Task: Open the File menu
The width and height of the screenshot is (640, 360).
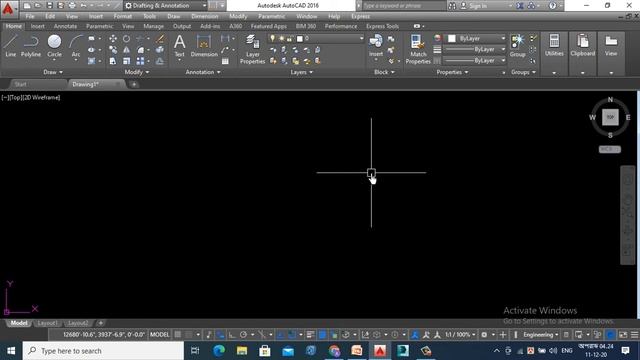Action: 30,16
